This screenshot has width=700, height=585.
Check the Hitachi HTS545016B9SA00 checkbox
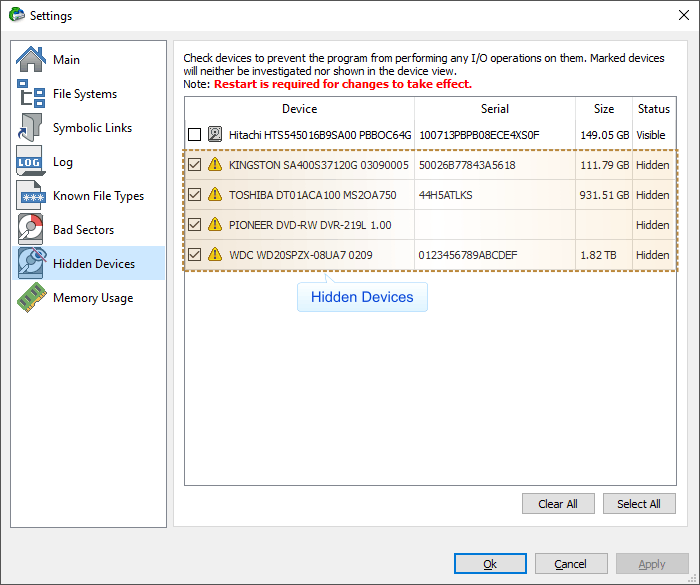(194, 135)
